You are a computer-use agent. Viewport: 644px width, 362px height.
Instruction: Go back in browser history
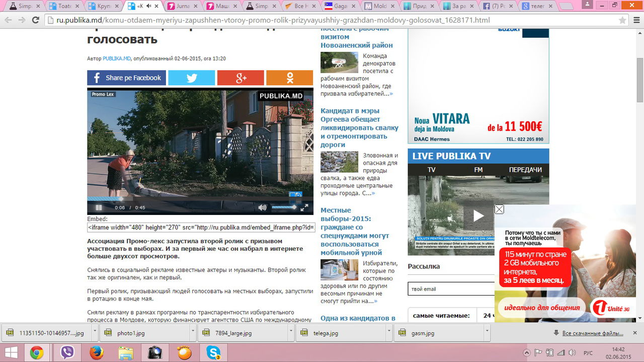[x=8, y=20]
